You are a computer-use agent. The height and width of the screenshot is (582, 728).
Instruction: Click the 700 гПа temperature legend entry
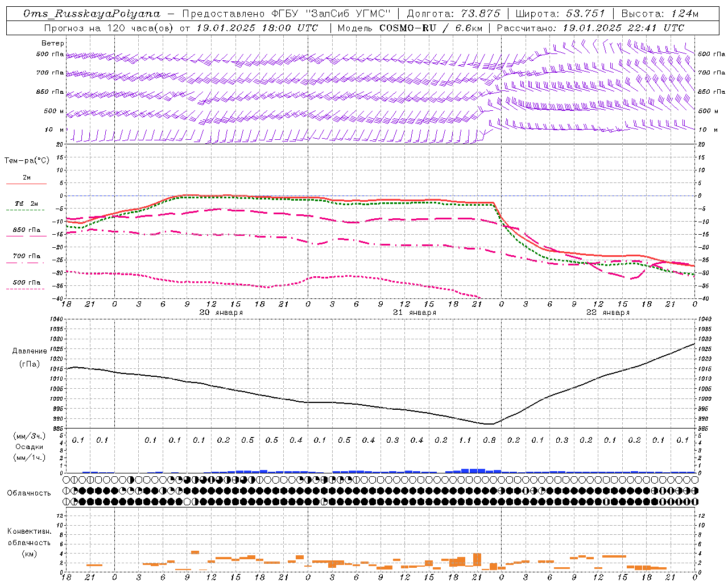27,256
